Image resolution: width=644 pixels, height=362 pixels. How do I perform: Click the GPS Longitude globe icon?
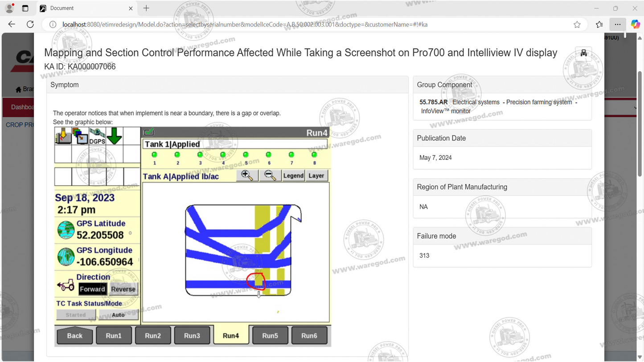tap(66, 257)
